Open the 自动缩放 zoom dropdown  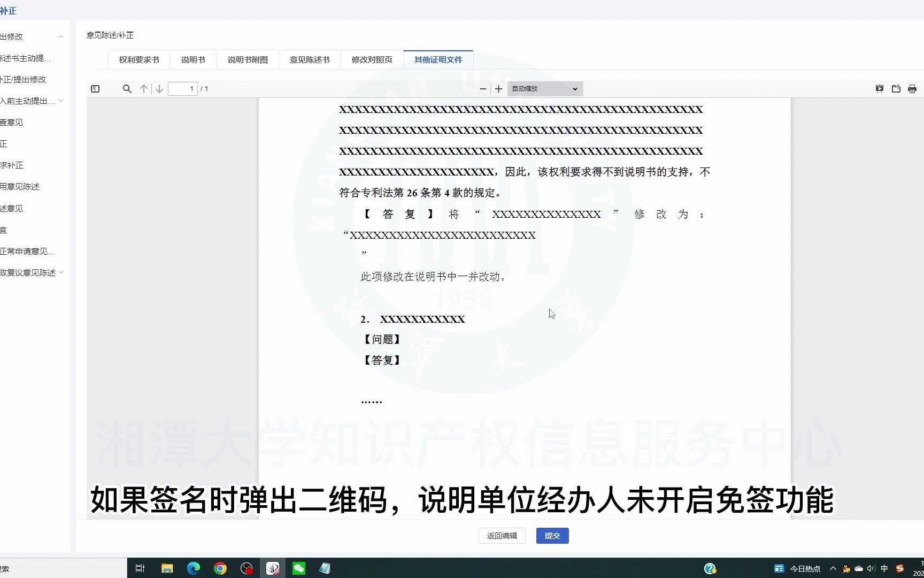545,89
